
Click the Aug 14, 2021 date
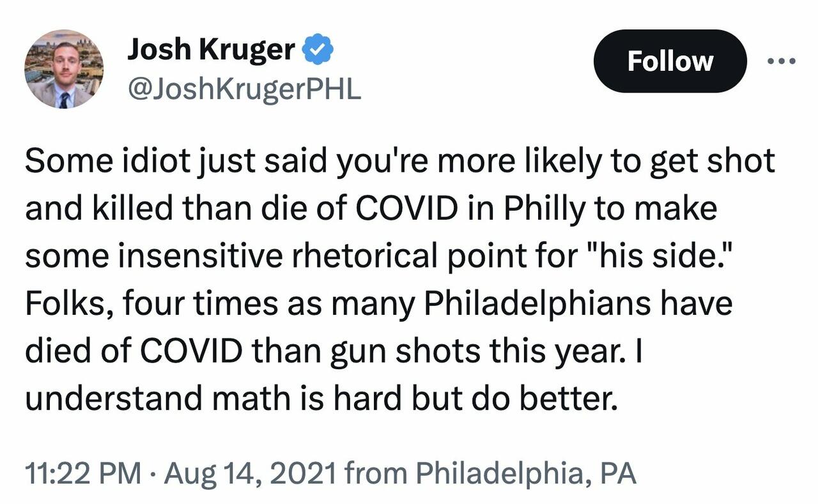(249, 474)
